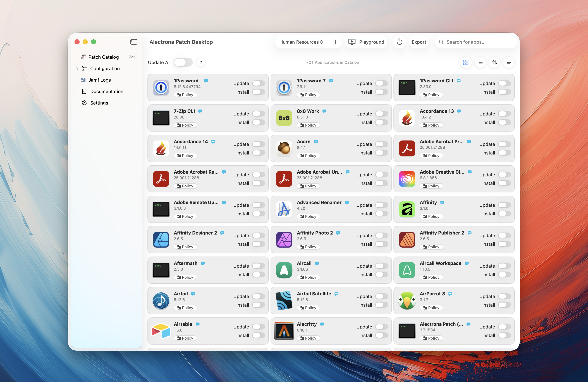Switch to grid view icon
This screenshot has width=588, height=382.
[465, 62]
